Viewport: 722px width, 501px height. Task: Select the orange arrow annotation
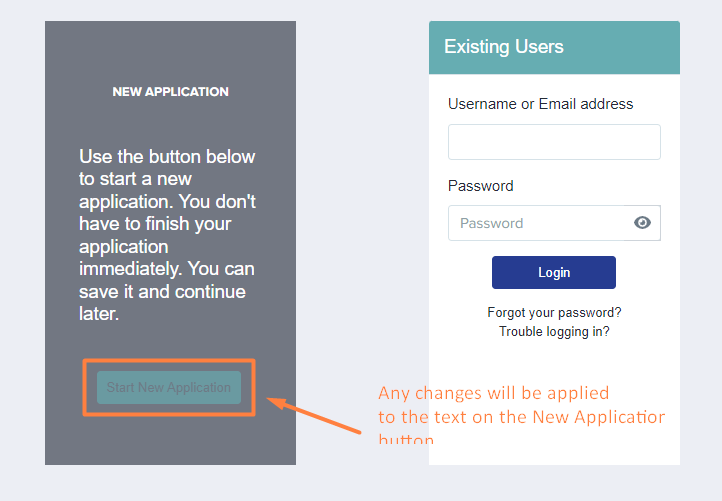[314, 416]
